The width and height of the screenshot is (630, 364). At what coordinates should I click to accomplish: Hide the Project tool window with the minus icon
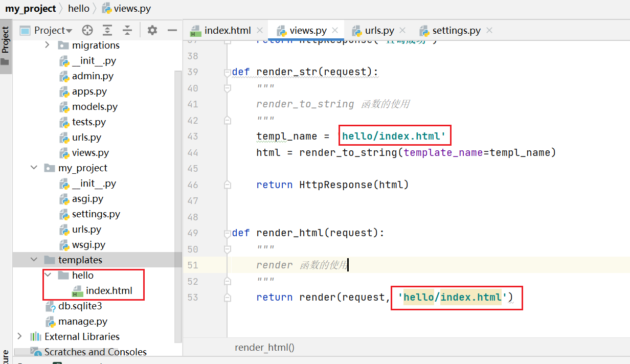[x=172, y=30]
